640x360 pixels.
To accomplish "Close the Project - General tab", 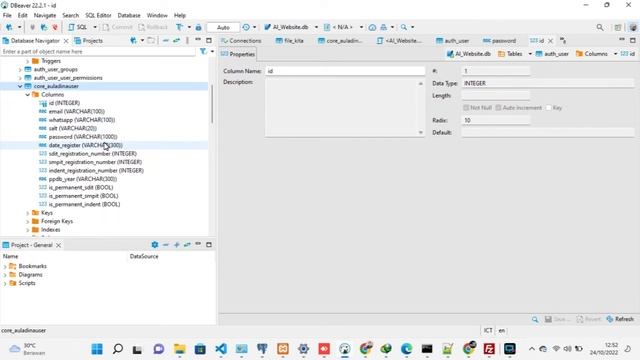I will (58, 245).
